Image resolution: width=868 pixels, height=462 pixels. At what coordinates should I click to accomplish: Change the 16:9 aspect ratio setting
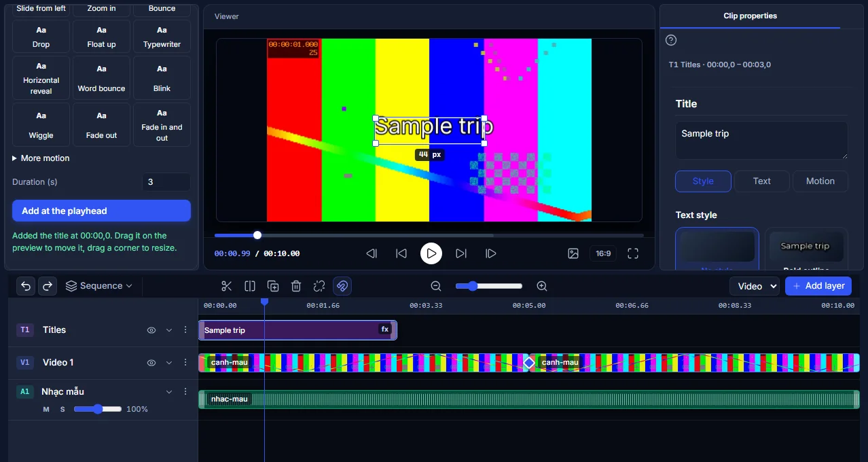point(603,253)
